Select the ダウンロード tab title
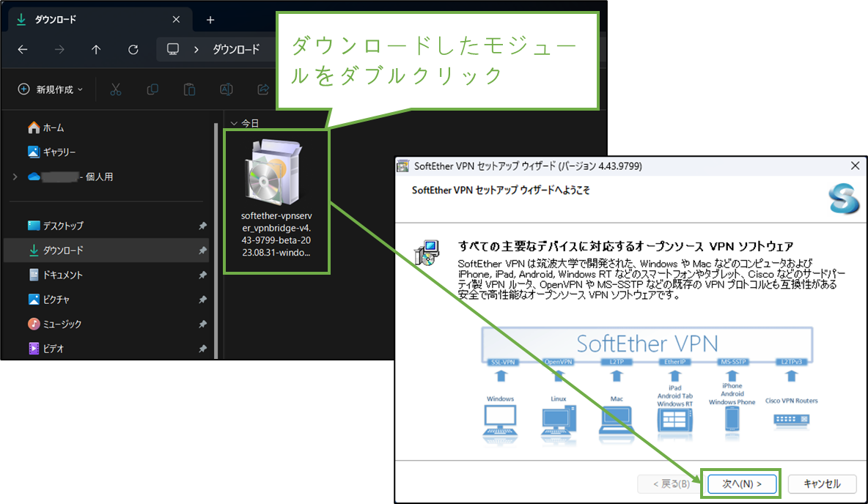Screen dimensions: 868x504 click(x=56, y=19)
